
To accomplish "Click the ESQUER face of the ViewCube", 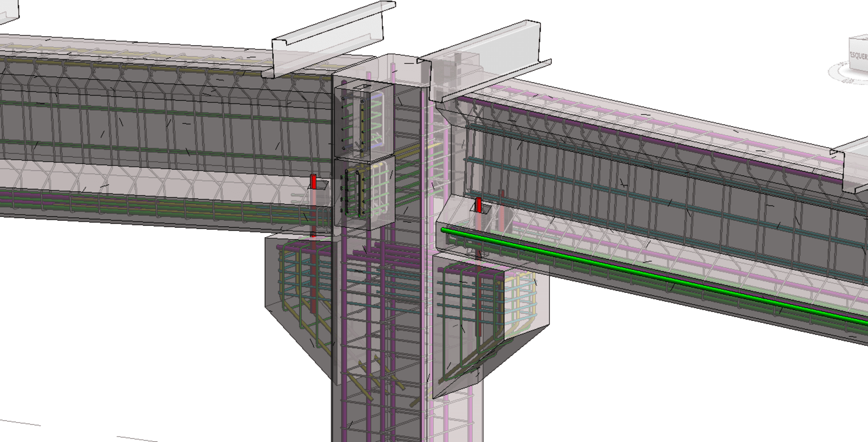I will click(859, 55).
